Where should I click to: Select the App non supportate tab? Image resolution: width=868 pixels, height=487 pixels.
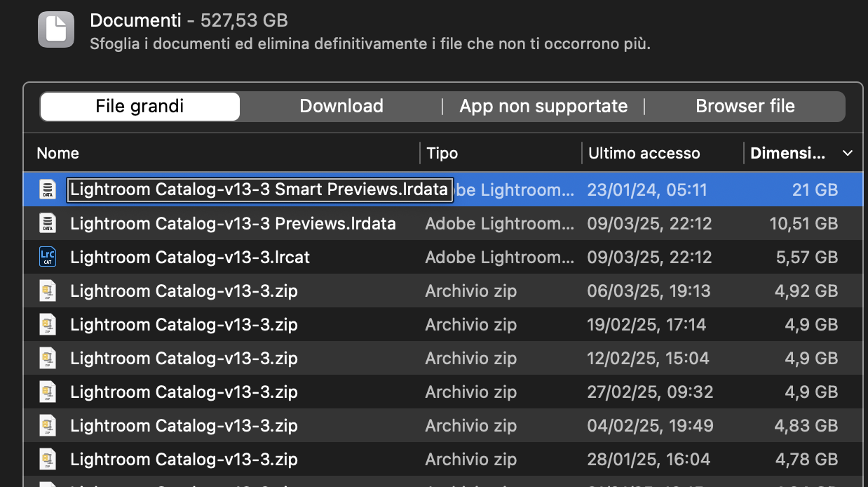[x=543, y=107]
